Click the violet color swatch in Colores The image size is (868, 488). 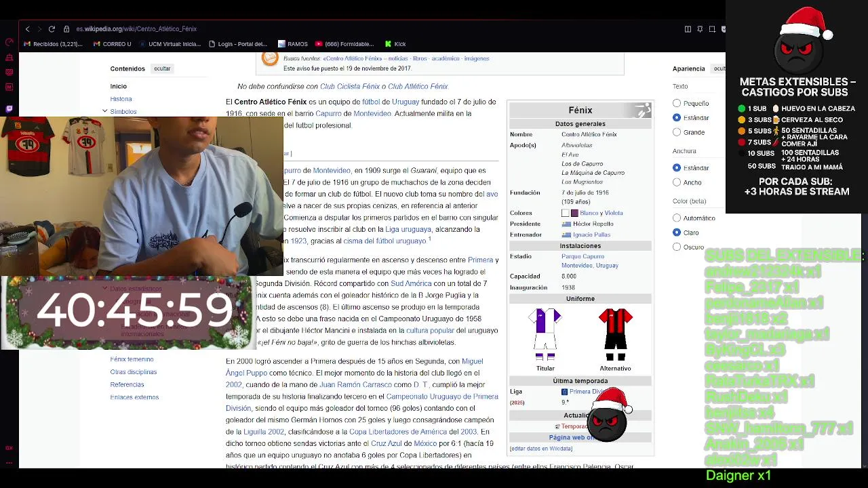pyautogui.click(x=574, y=213)
